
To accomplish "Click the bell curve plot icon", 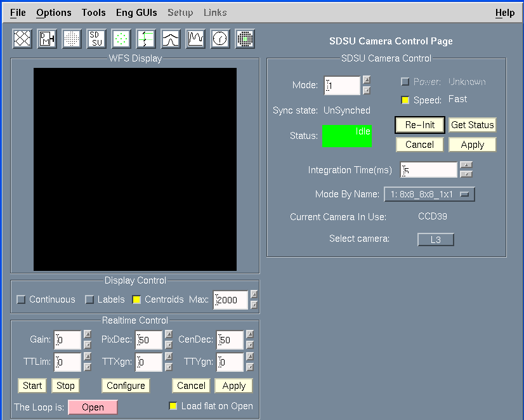I will click(171, 39).
